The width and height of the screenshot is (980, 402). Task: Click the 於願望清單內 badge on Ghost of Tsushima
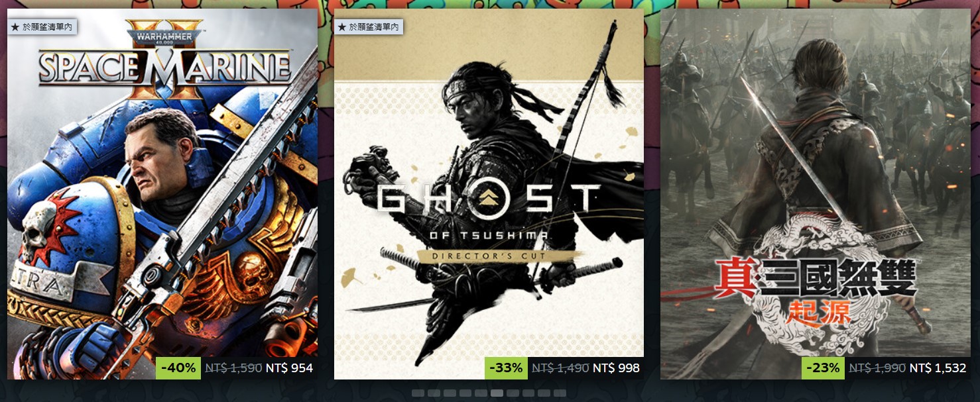[x=369, y=27]
